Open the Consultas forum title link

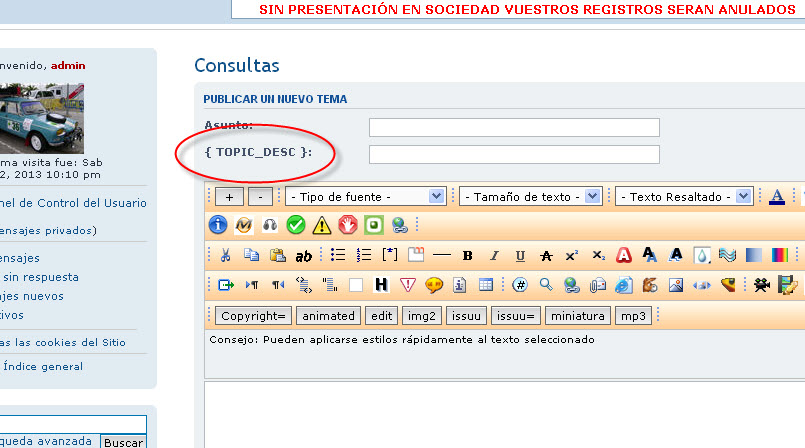click(237, 65)
